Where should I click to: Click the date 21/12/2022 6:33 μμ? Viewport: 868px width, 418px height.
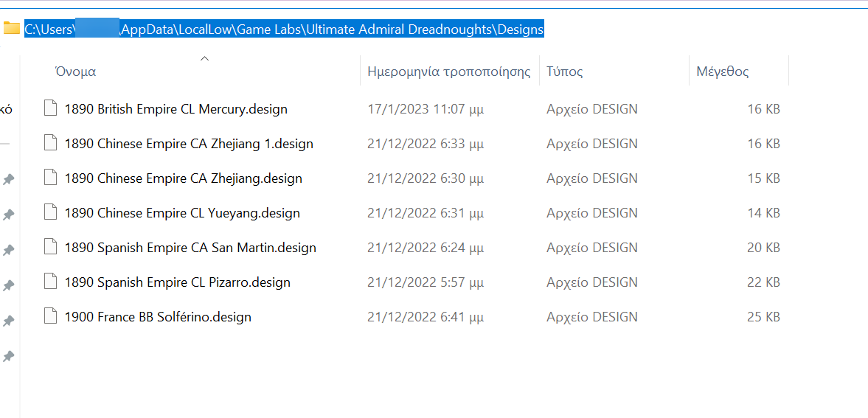(426, 144)
